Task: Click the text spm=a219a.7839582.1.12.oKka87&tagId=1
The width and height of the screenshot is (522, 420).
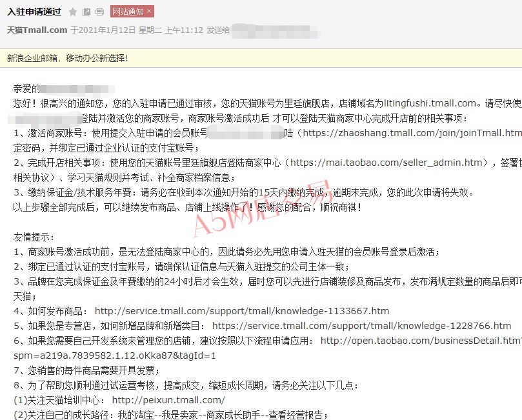Action: click(114, 355)
